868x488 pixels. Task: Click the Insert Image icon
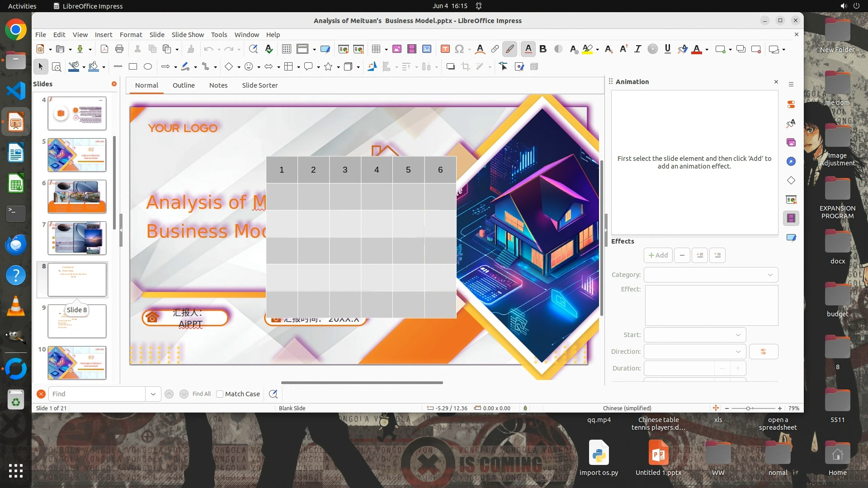(397, 49)
